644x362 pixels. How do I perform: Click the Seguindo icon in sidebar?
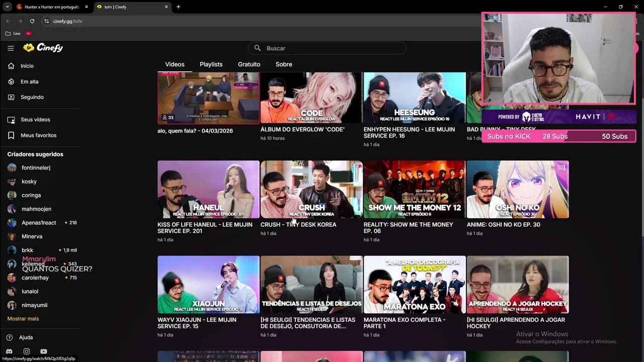[11, 97]
